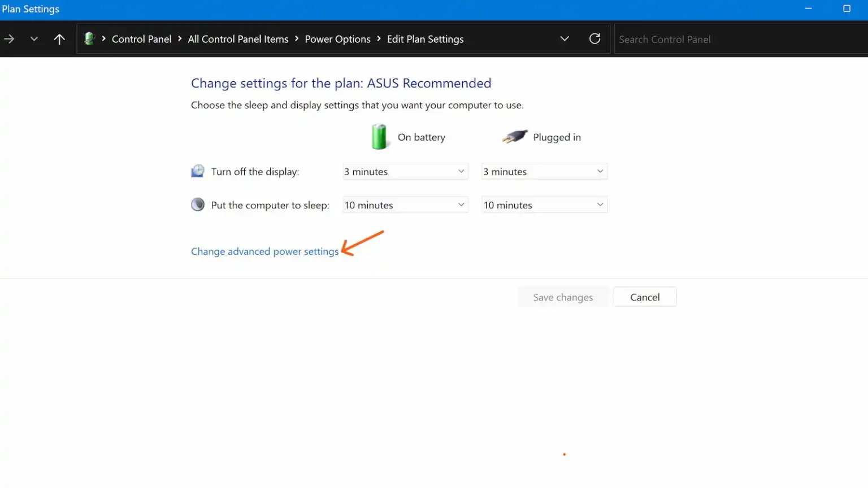
Task: Open the recent locations chevron beside Forward
Action: [34, 39]
